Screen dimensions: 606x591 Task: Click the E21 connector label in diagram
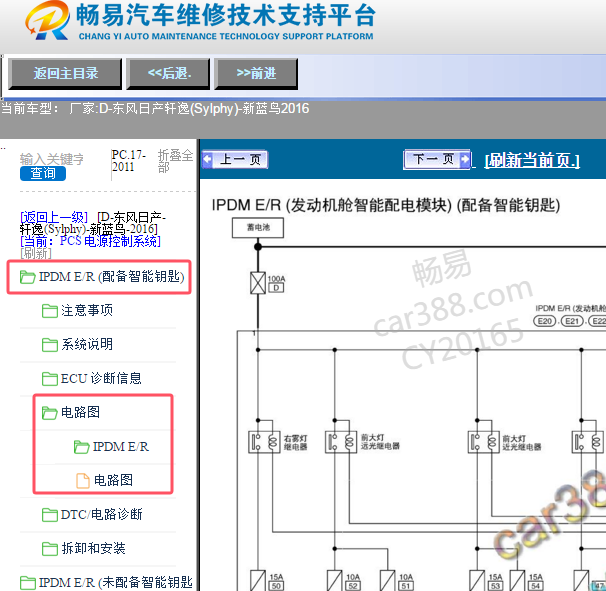[x=572, y=321]
